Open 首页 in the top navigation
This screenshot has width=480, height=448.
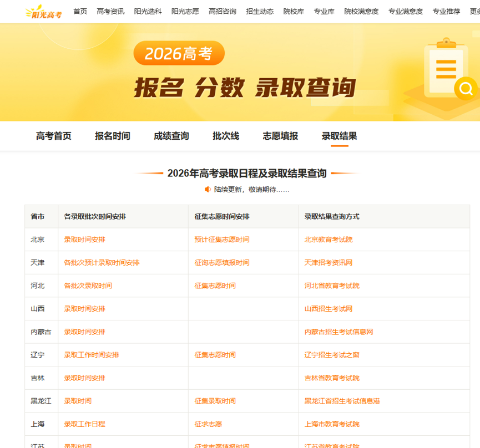(80, 12)
